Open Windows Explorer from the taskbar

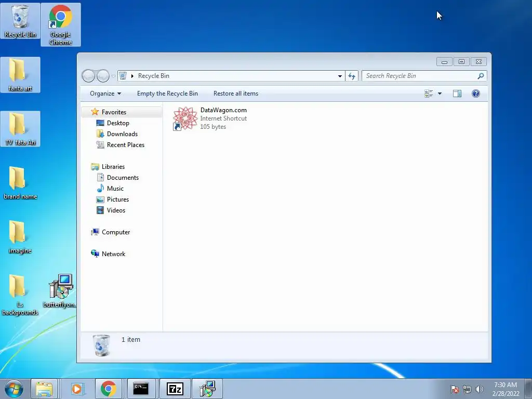44,389
